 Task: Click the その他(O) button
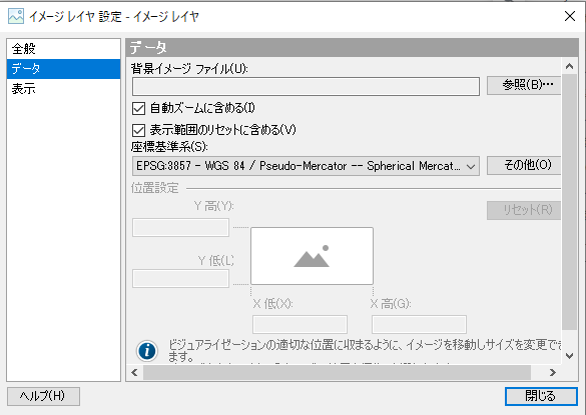(x=524, y=165)
